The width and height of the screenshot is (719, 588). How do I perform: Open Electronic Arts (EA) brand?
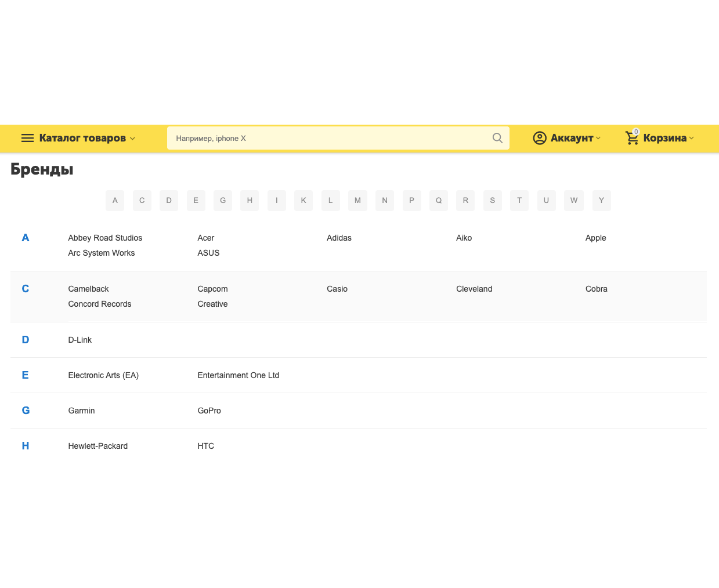point(103,375)
